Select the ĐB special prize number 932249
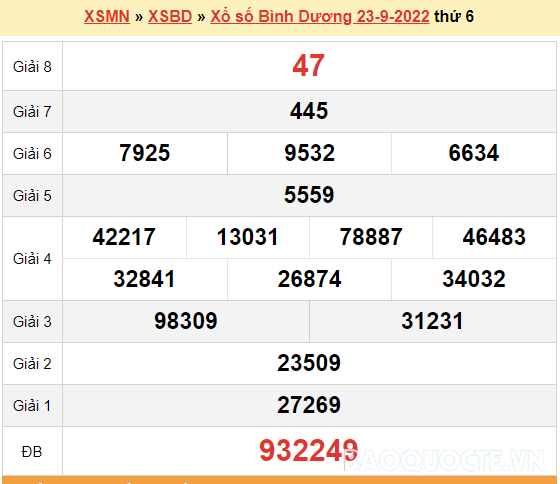Image resolution: width=560 pixels, height=484 pixels. point(309,450)
